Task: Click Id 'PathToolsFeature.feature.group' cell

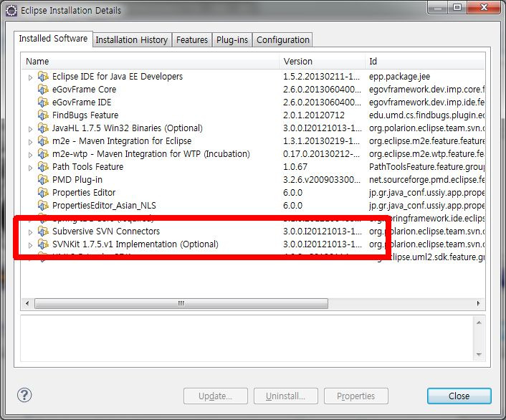Action: point(426,167)
